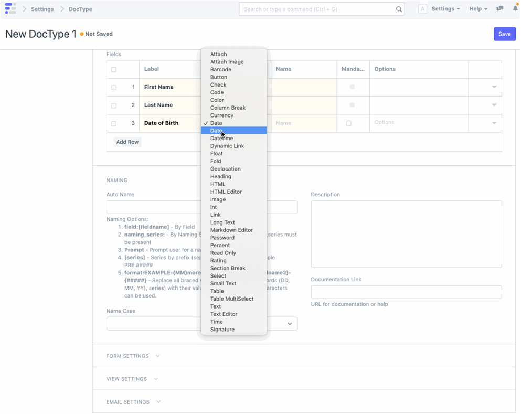Expand the First Name row edit arrow

[x=494, y=87]
